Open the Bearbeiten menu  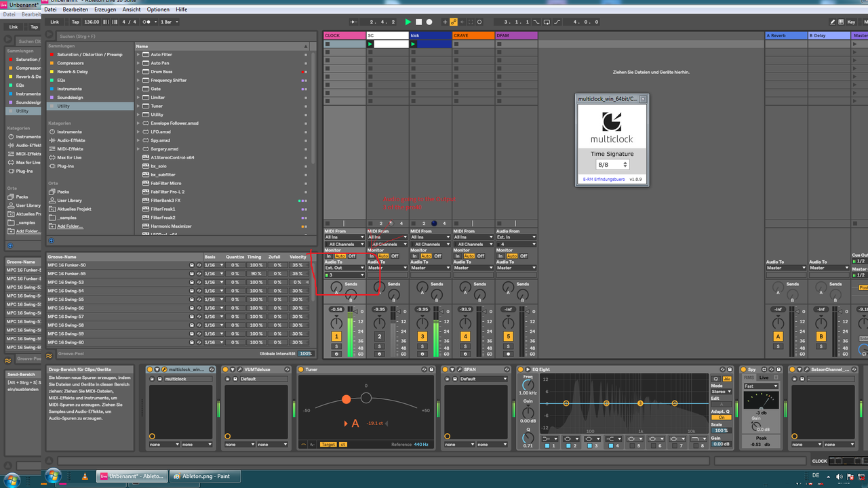coord(75,9)
